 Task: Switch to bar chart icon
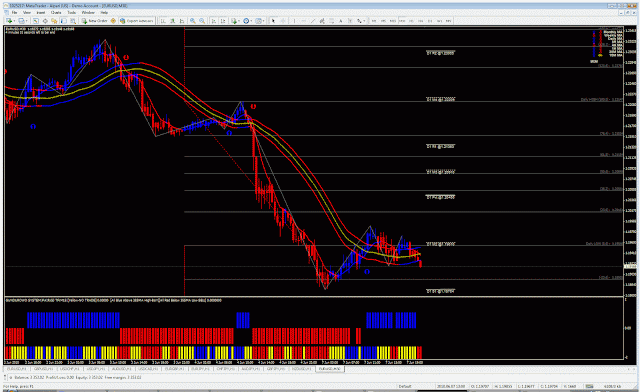point(163,21)
